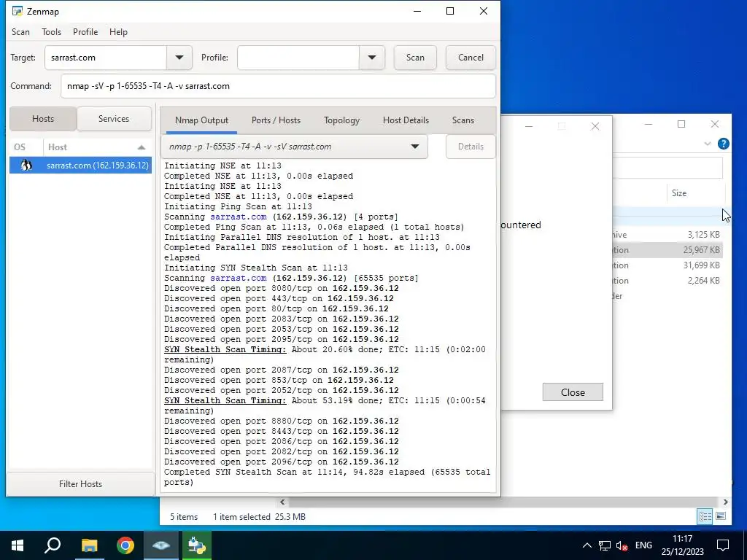The width and height of the screenshot is (747, 560).
Task: Sort by the OS column header
Action: point(20,147)
